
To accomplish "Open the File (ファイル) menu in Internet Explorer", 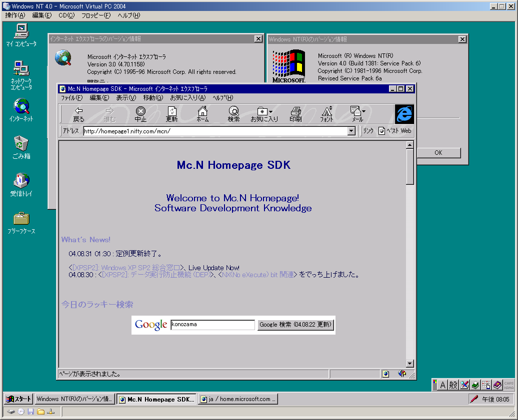I will click(x=71, y=98).
